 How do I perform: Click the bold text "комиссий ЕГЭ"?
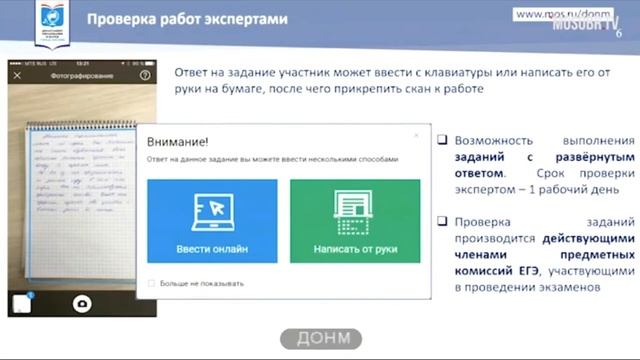coord(497,271)
